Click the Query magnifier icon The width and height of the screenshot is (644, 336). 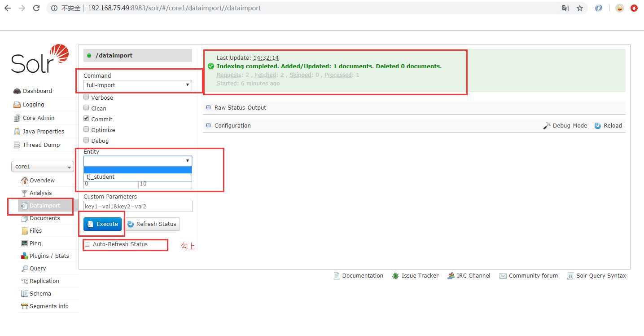point(25,269)
